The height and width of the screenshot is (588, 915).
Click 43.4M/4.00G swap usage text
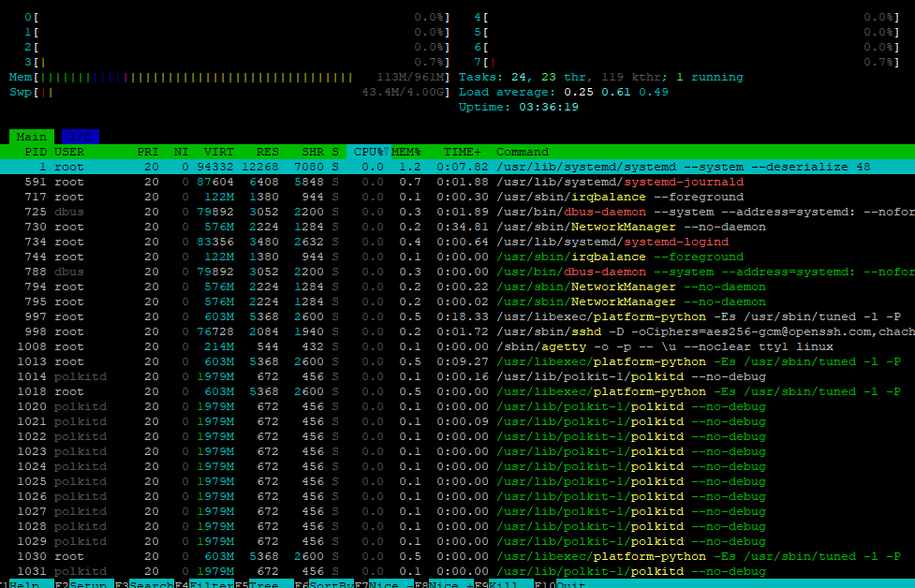[x=404, y=92]
